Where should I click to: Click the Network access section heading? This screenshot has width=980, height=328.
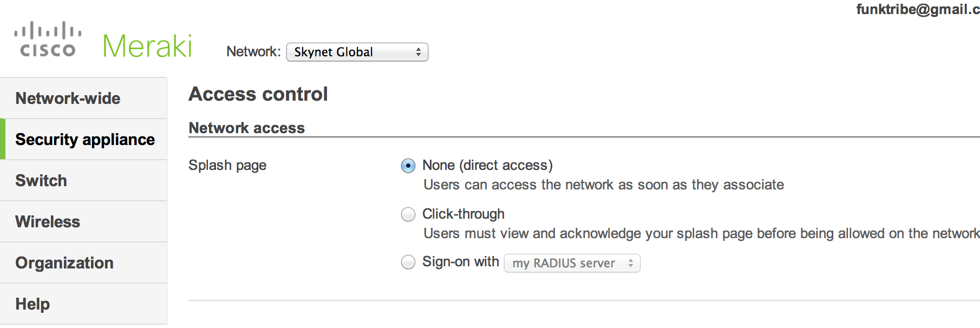[247, 128]
